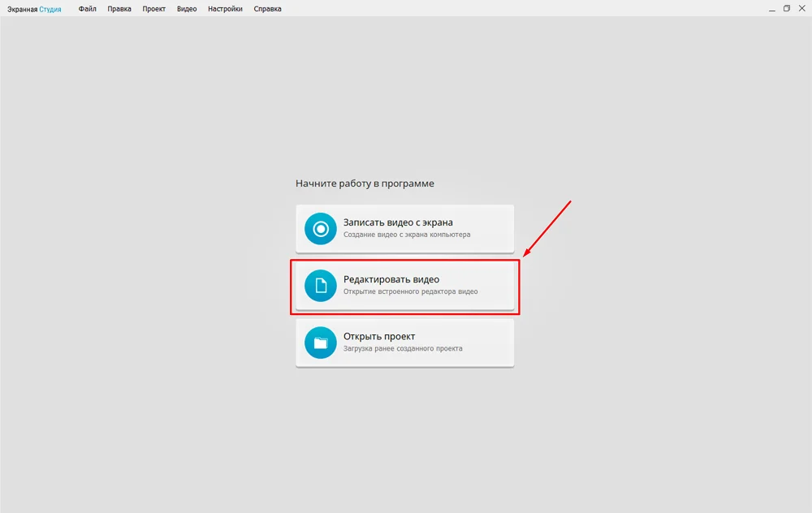Click the Экранная Студия title text
This screenshot has height=513, width=812.
click(34, 9)
